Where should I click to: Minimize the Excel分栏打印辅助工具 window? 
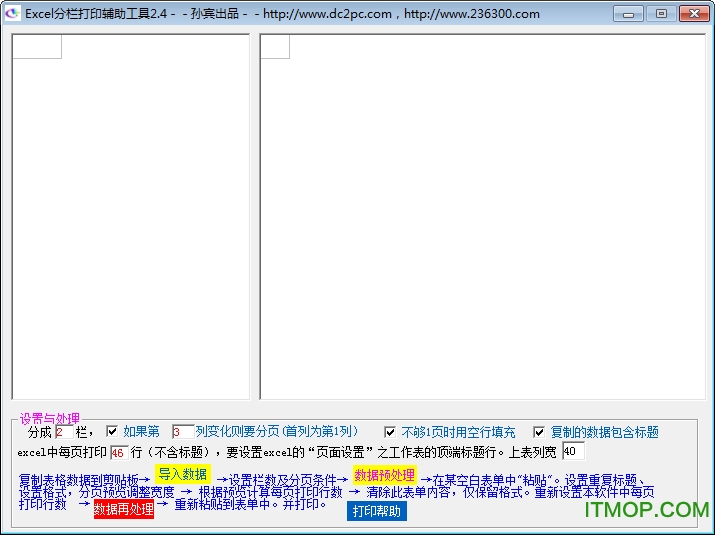[628, 14]
